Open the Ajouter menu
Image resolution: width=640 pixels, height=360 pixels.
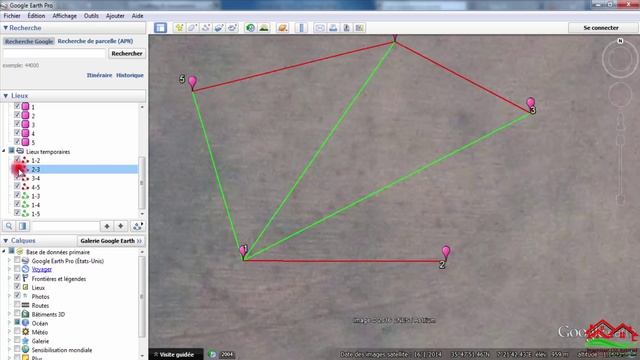[x=115, y=16]
